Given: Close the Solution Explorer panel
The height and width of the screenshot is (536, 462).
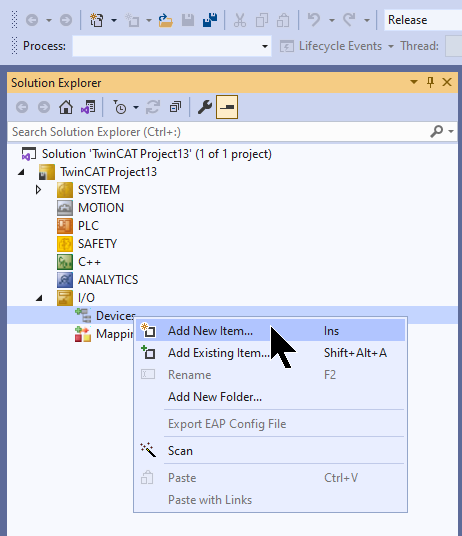Looking at the screenshot, I should 447,82.
